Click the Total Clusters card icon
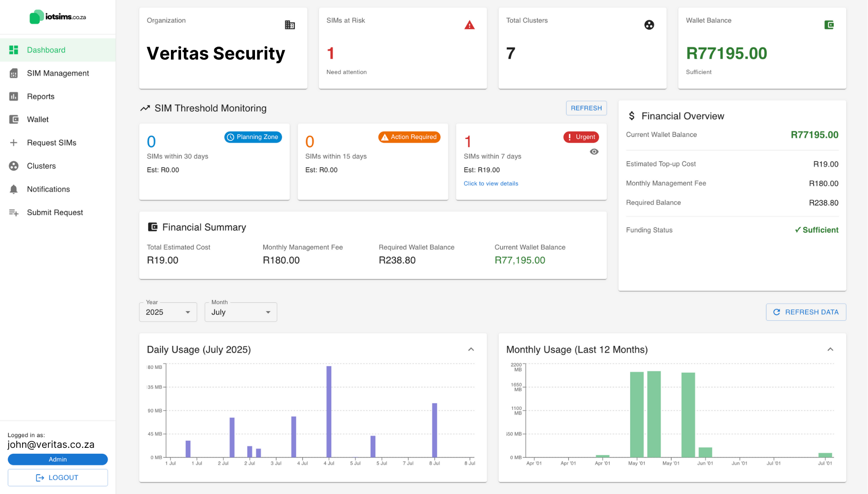Viewport: 868px width, 494px height. coord(649,25)
